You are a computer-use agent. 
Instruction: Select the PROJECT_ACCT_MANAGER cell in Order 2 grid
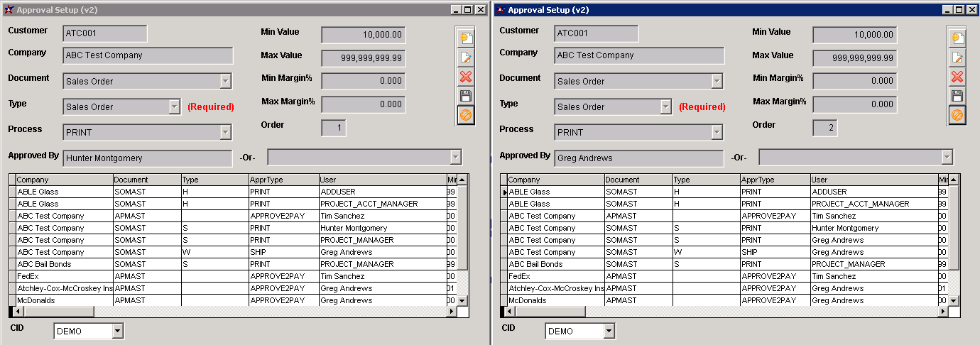[x=873, y=204]
